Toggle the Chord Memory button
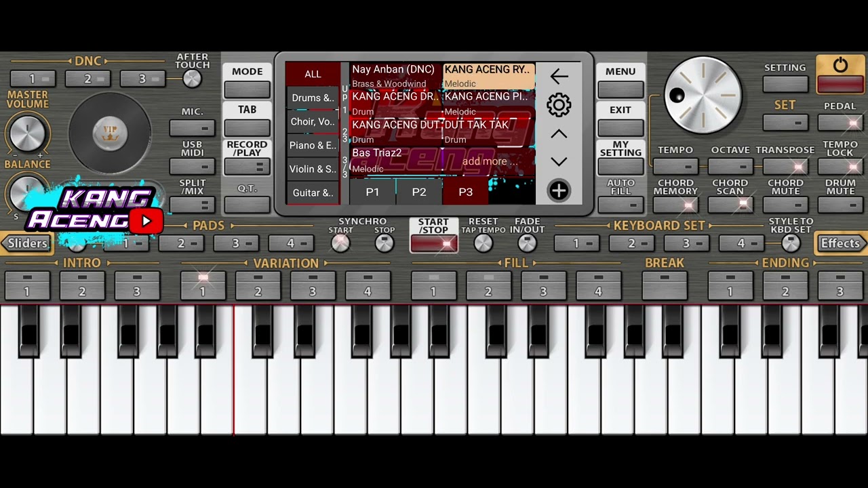The width and height of the screenshot is (868, 488). click(675, 205)
